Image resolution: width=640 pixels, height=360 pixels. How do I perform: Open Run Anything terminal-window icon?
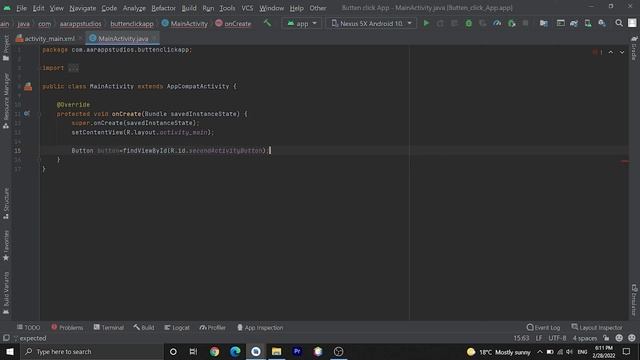[560, 23]
